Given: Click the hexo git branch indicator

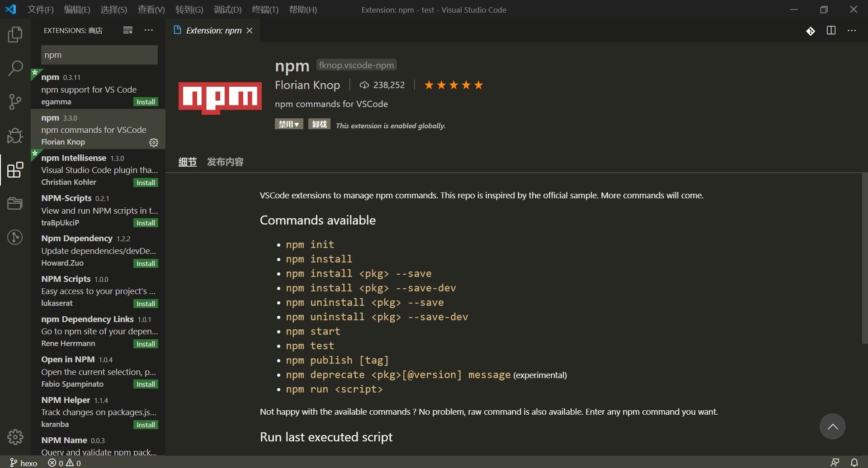Looking at the screenshot, I should [x=24, y=463].
